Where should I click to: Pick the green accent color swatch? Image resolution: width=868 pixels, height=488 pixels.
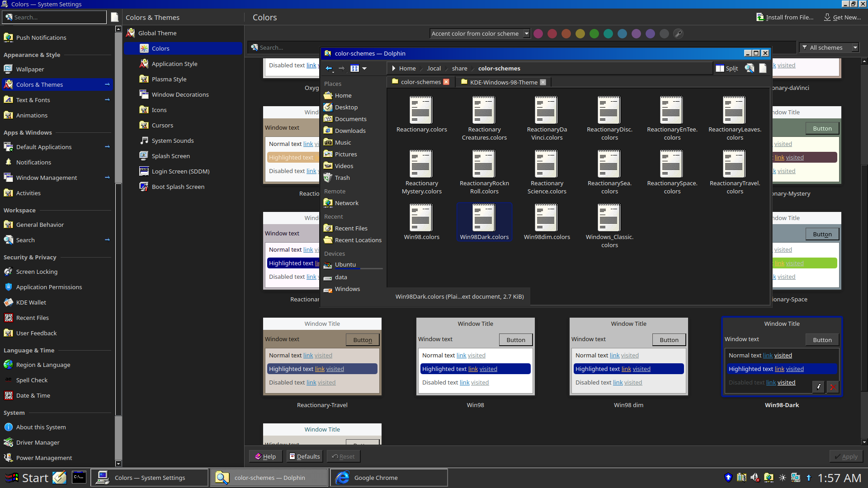tap(594, 33)
